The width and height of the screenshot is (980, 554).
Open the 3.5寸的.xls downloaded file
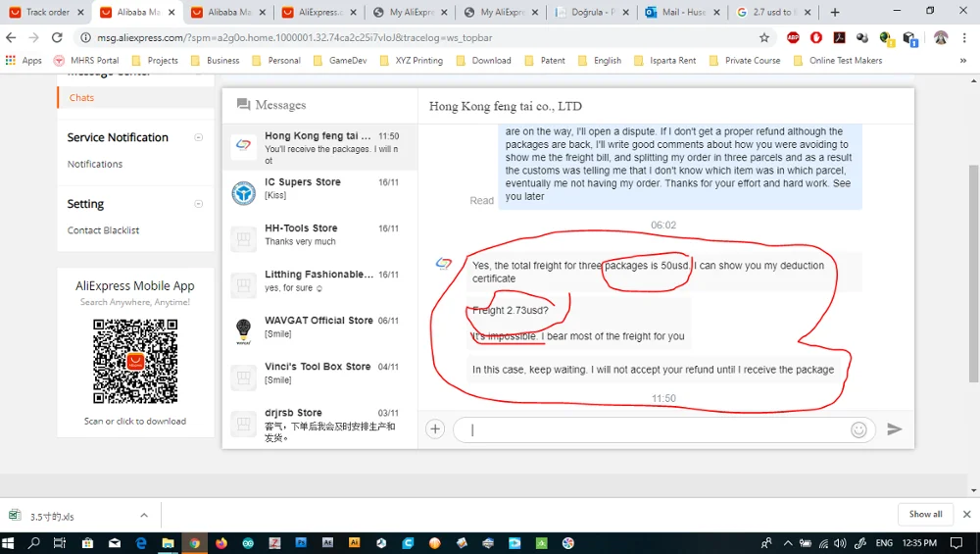click(53, 517)
